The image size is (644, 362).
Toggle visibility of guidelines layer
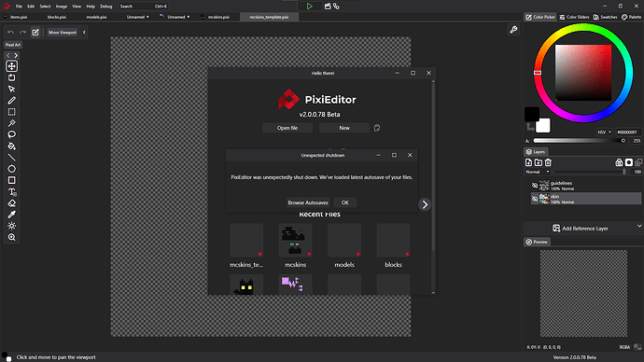(x=535, y=186)
